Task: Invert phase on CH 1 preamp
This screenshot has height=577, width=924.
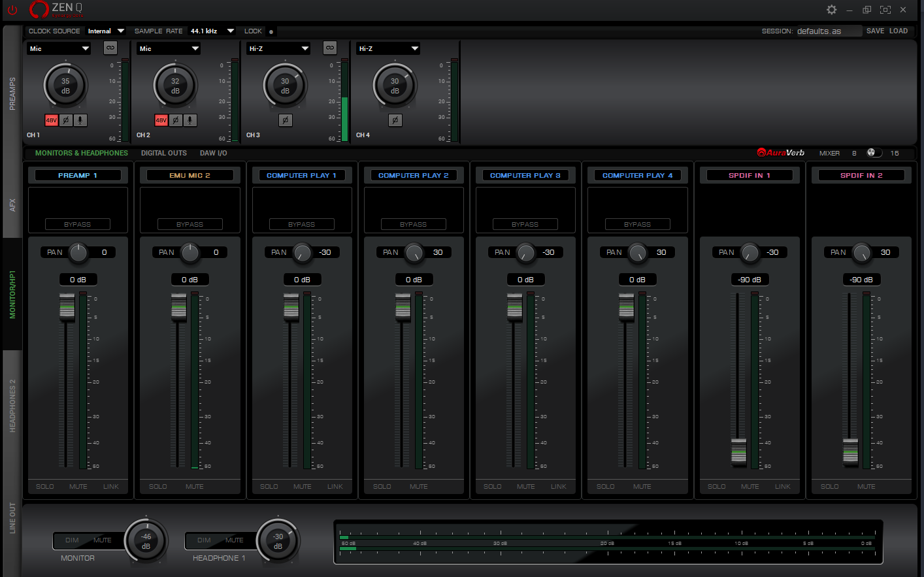Action: tap(65, 120)
